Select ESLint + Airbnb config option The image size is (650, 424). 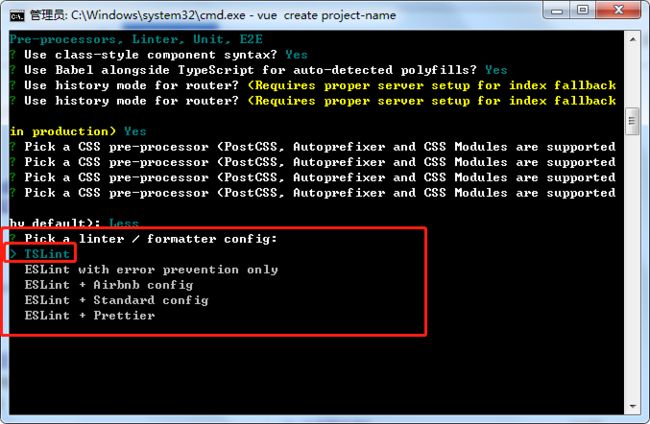(109, 285)
